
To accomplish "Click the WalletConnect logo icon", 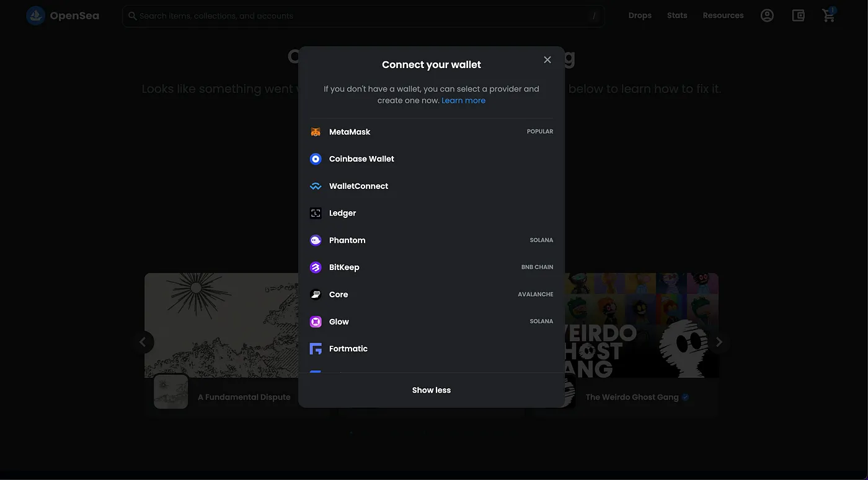I will (316, 186).
